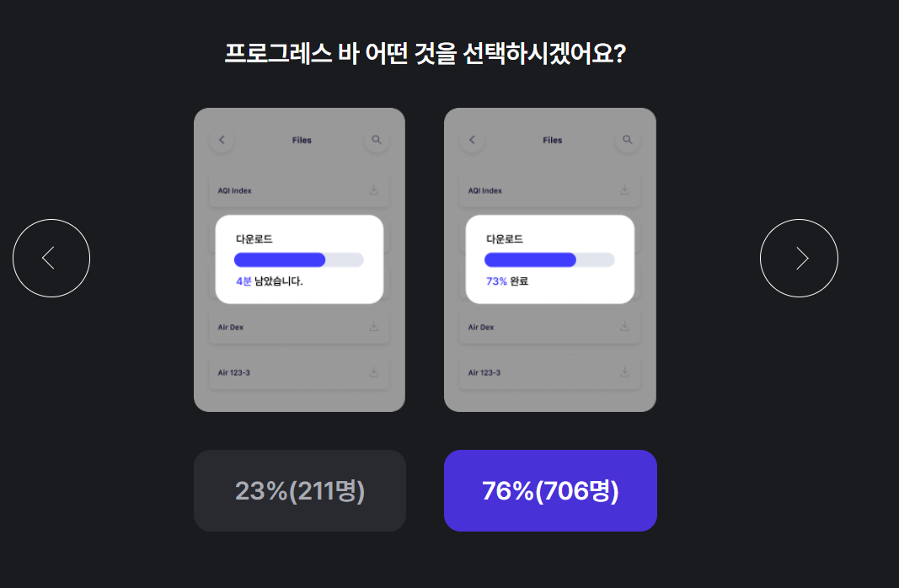Click progress bar above '4분 남았습니다'
This screenshot has width=899, height=588.
pos(299,259)
